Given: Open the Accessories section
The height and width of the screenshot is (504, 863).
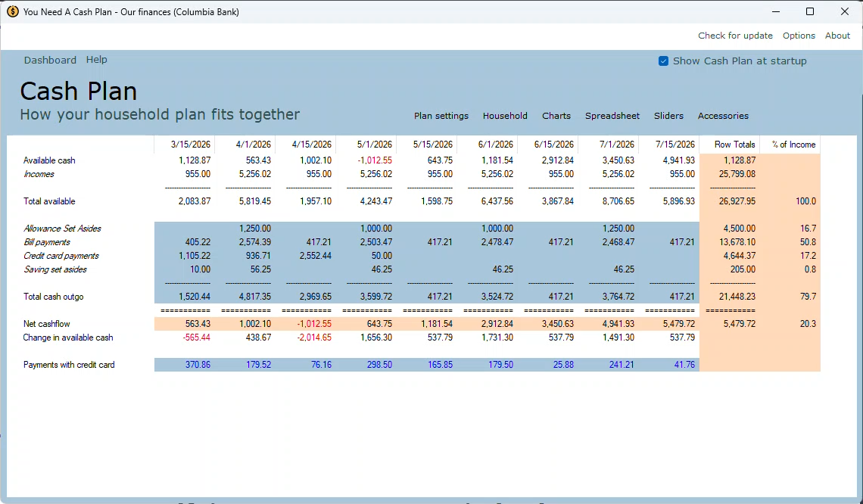Looking at the screenshot, I should point(723,116).
